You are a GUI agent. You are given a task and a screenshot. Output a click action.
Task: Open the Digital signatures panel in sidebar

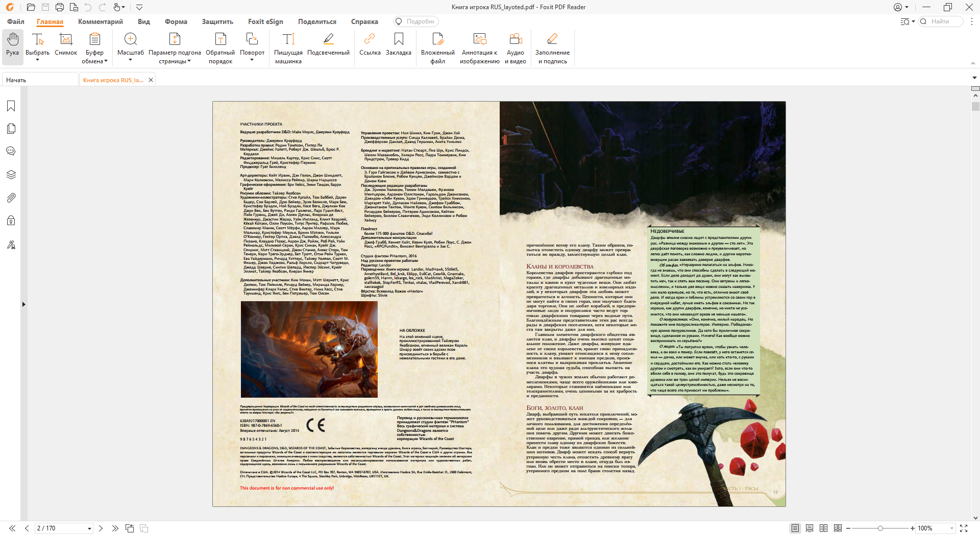click(x=11, y=245)
